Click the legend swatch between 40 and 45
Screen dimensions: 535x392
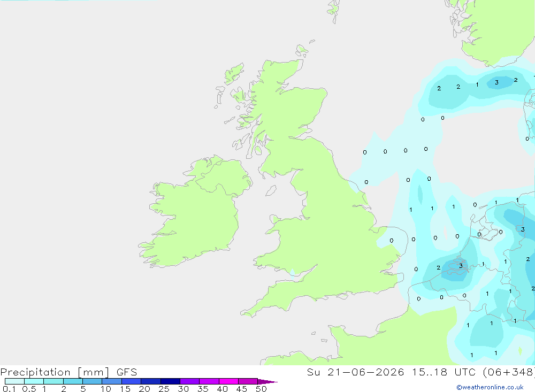228,381
